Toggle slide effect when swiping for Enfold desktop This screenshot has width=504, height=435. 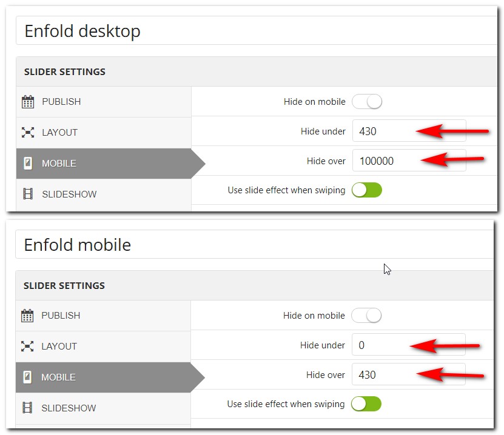click(367, 190)
